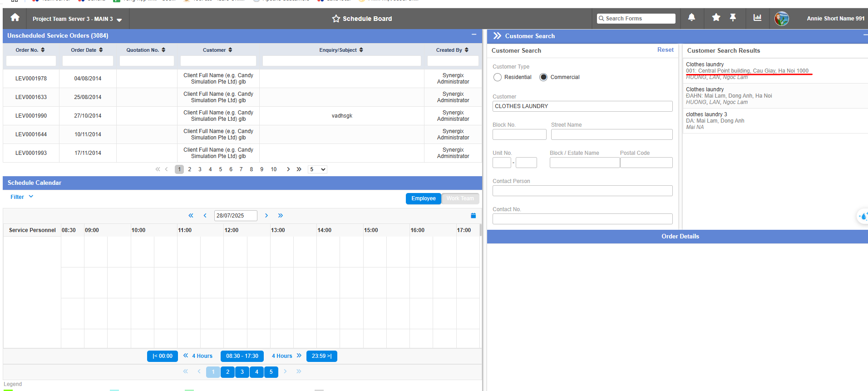Open personnel page 2
The height and width of the screenshot is (391, 868).
click(228, 372)
